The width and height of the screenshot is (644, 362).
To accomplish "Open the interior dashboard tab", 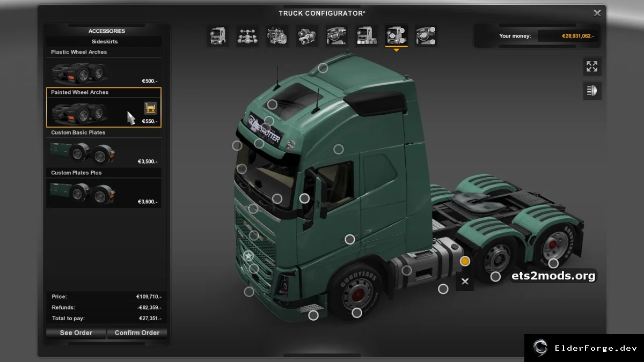I will tap(336, 36).
